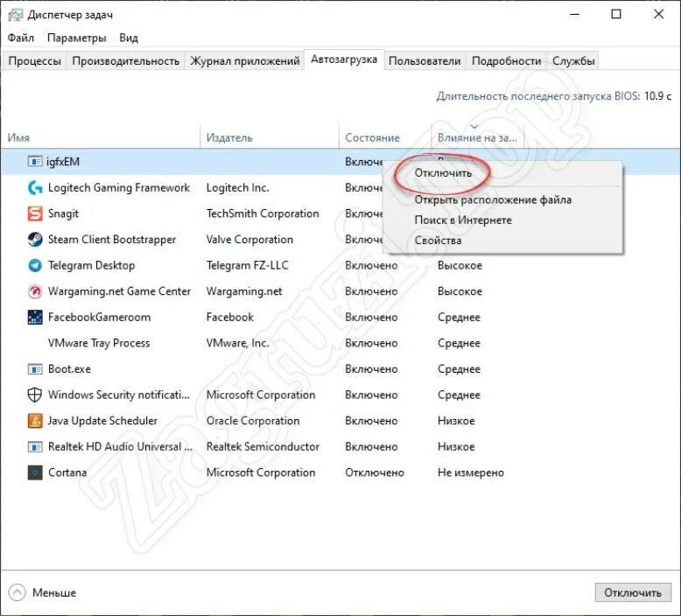Screen dimensions: 681x616
Task: Choose Поиск в Интернете in context menu
Action: tap(463, 220)
